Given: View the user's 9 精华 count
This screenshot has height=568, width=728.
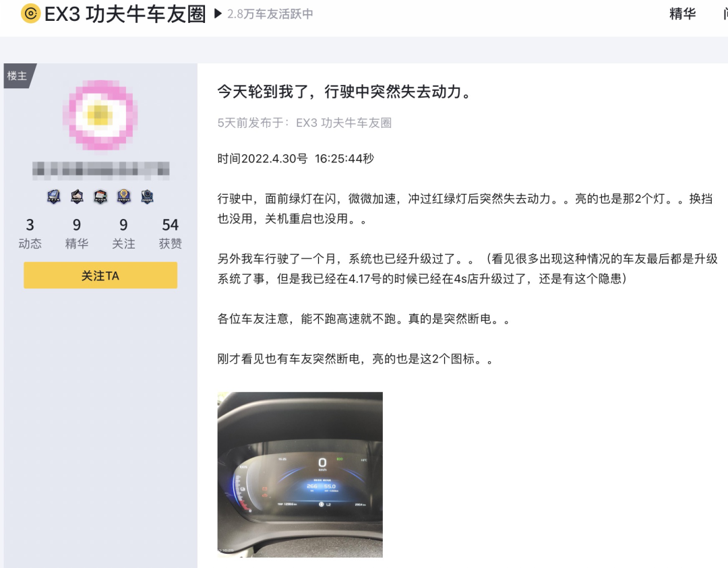Looking at the screenshot, I should [77, 233].
